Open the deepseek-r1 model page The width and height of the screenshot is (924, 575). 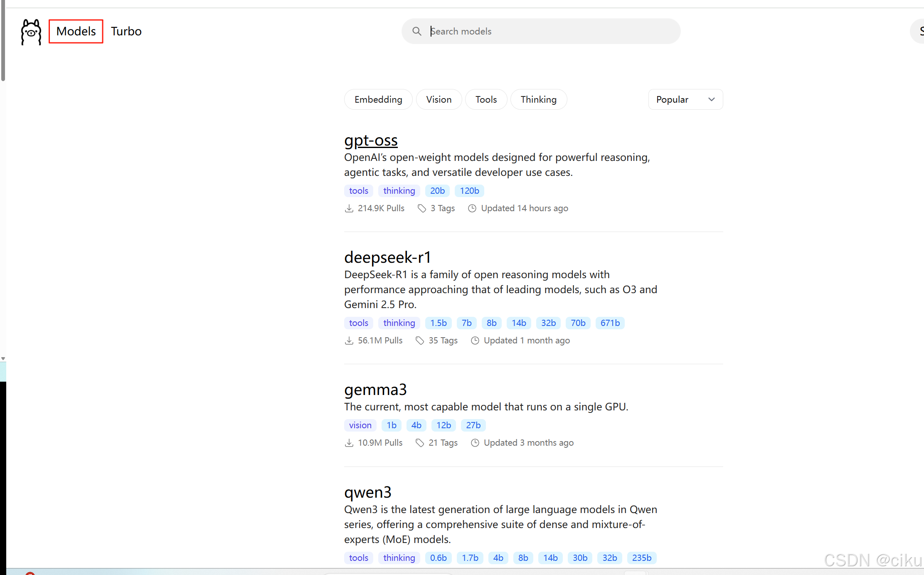click(x=387, y=257)
